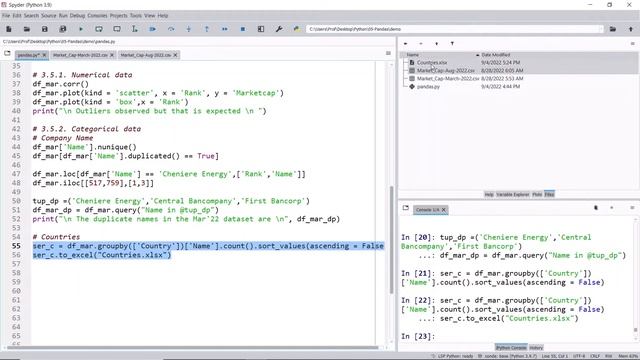Screen dimensions: 640x360
Task: Open Preferences with the wrench icon
Action: (x=279, y=29)
